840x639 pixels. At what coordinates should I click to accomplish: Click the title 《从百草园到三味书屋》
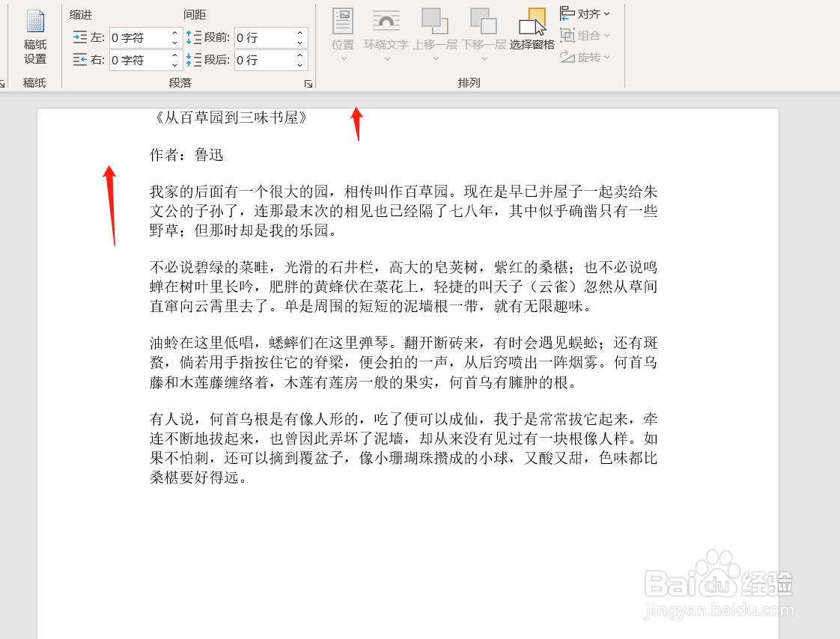[231, 117]
